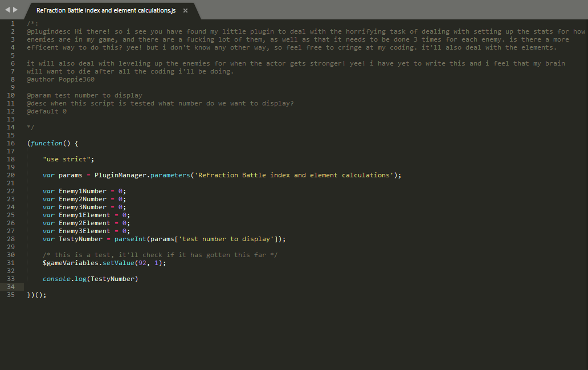Click the next tab right arrow

(x=15, y=10)
